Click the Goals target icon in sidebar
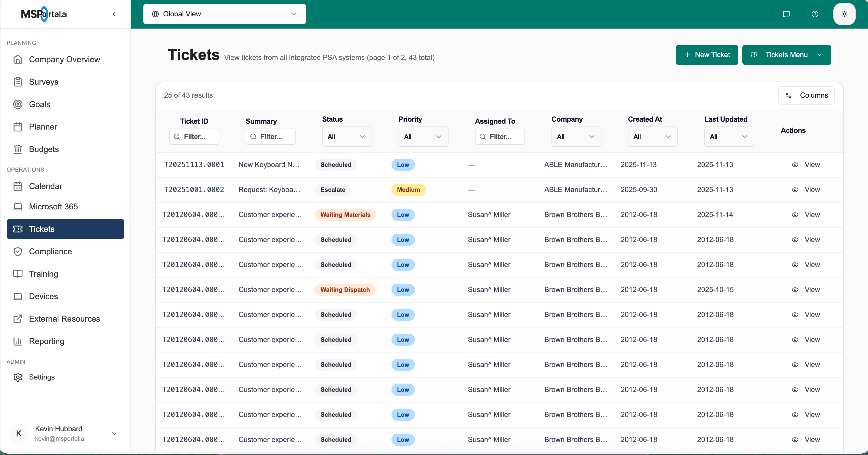The image size is (868, 455). 18,104
